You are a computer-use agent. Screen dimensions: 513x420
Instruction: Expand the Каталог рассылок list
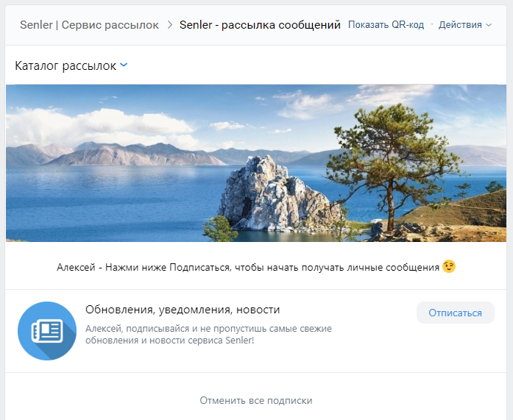coord(66,65)
